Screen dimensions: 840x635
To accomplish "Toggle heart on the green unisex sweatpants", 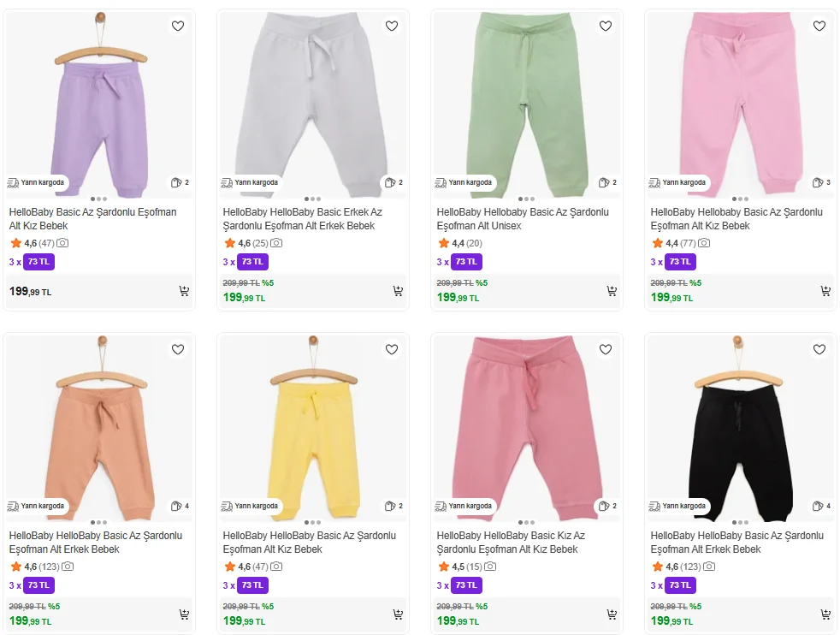I will (x=606, y=26).
